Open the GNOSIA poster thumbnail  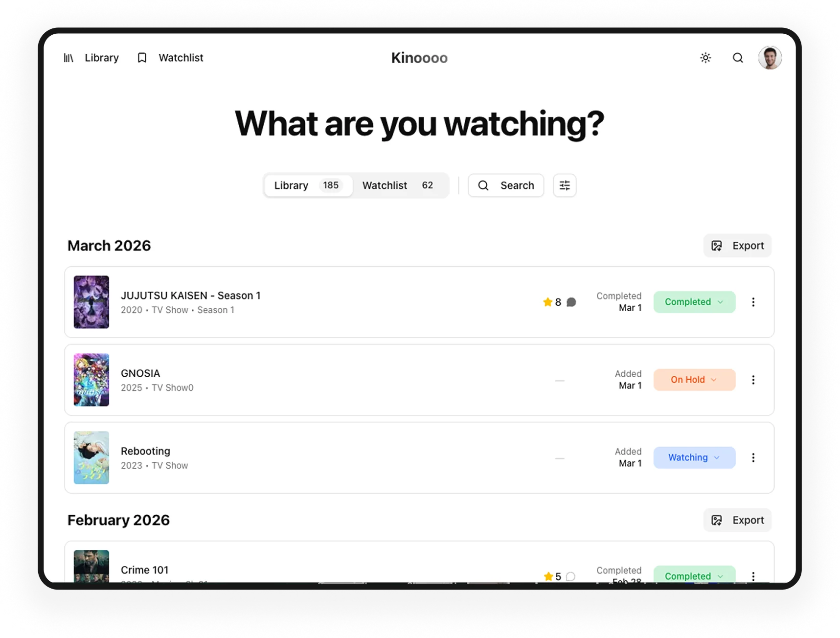(91, 380)
